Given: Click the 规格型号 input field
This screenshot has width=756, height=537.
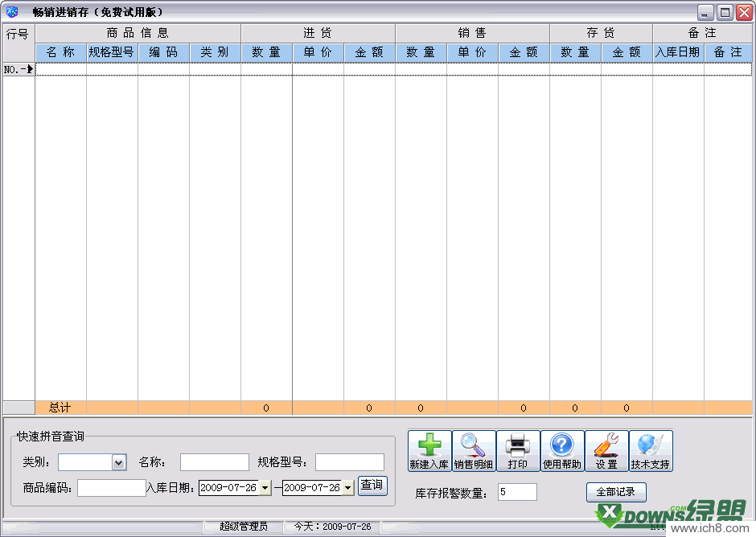Looking at the screenshot, I should tap(349, 462).
